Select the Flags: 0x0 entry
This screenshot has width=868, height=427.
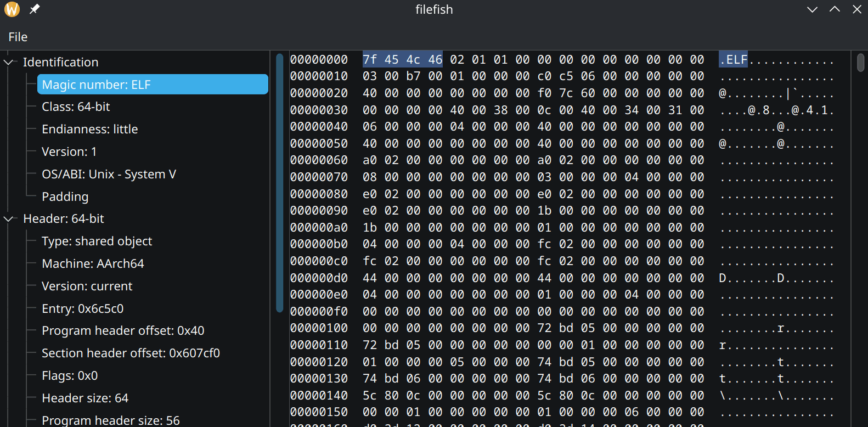(x=70, y=375)
